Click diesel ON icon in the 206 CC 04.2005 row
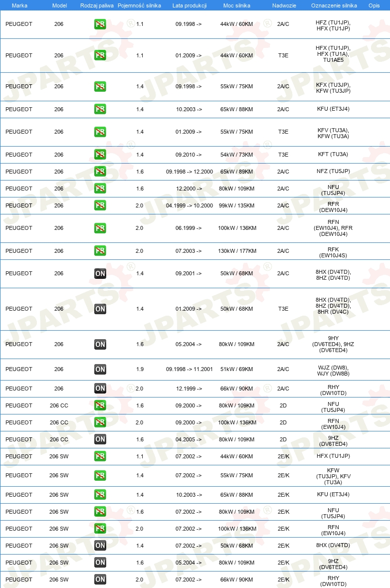The image size is (390, 588). coord(100,439)
